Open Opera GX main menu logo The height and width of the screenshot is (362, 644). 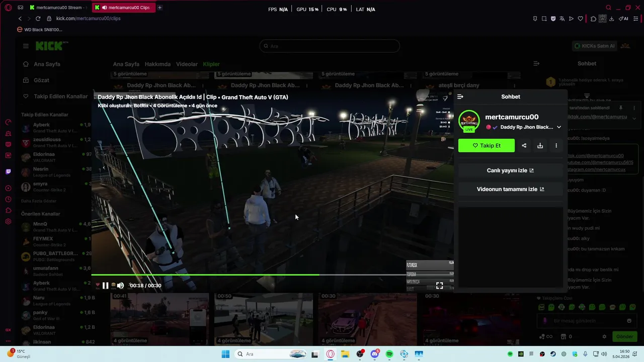(8, 8)
